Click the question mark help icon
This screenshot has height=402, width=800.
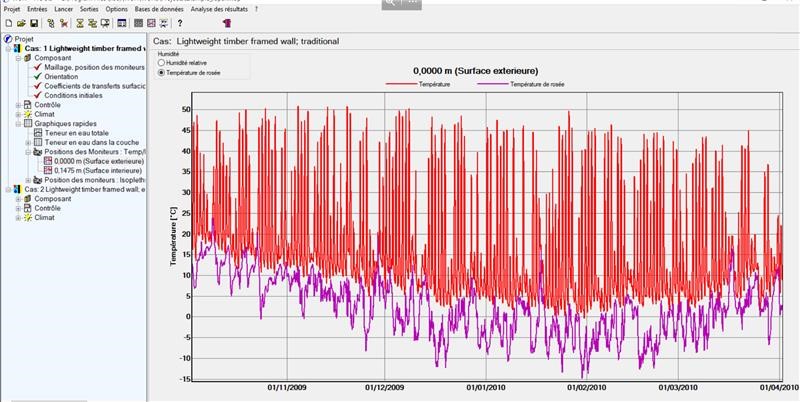coord(180,22)
